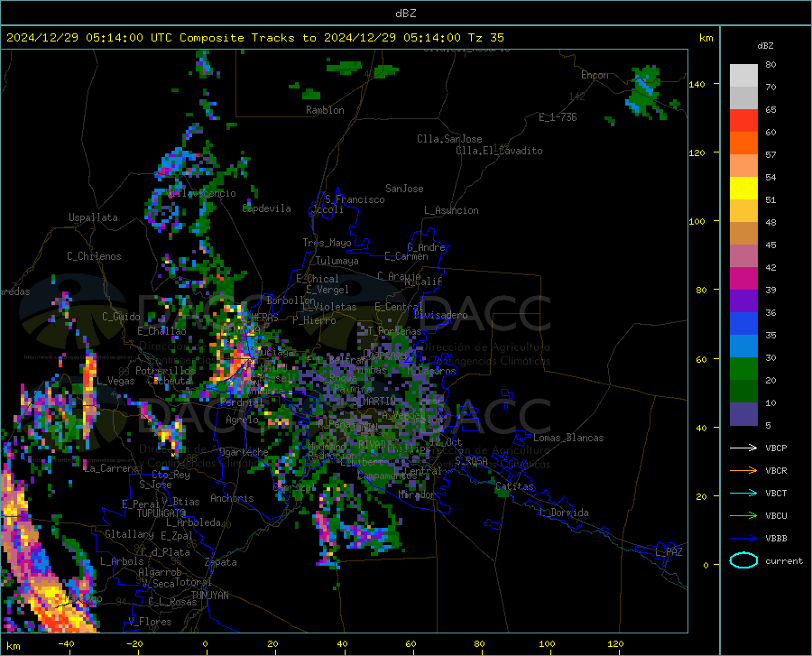Image resolution: width=812 pixels, height=656 pixels.
Task: Click the 'Catitas' map label
Action: tap(514, 486)
